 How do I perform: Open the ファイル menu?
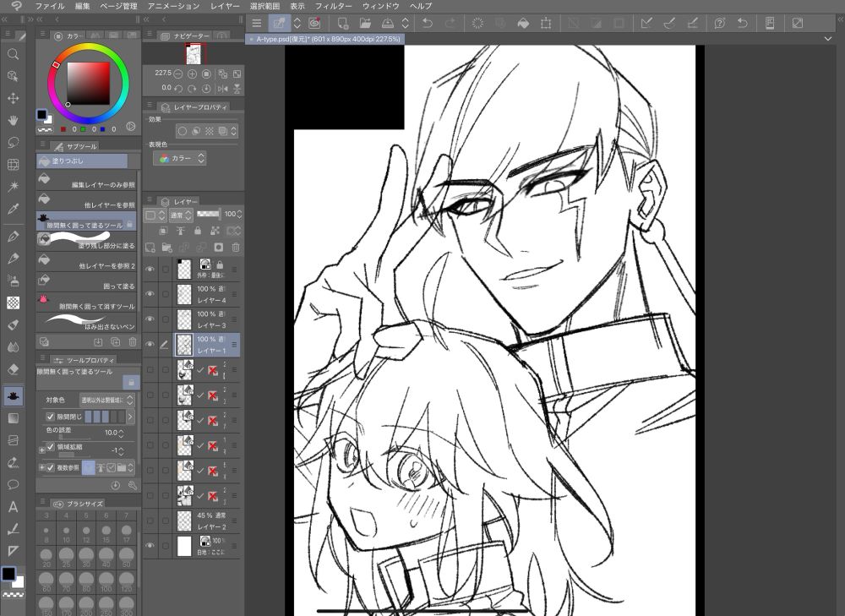pos(50,6)
